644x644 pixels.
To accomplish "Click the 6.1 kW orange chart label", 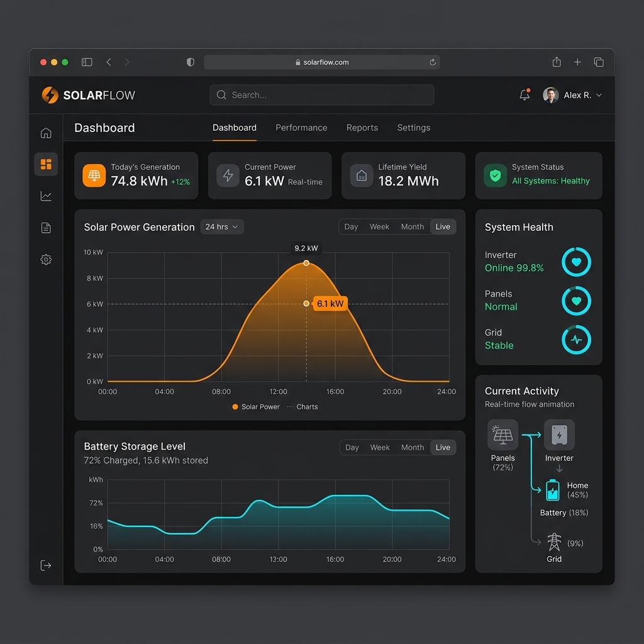I will click(x=330, y=304).
